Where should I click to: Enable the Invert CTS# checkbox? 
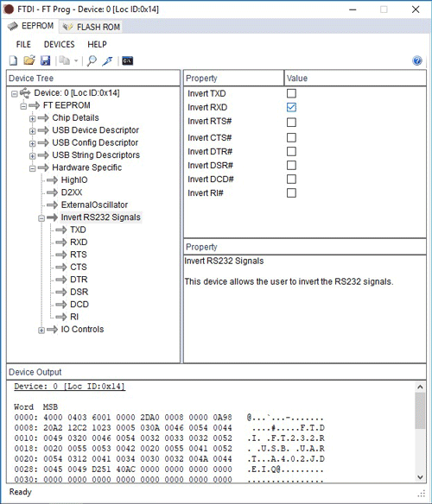291,137
